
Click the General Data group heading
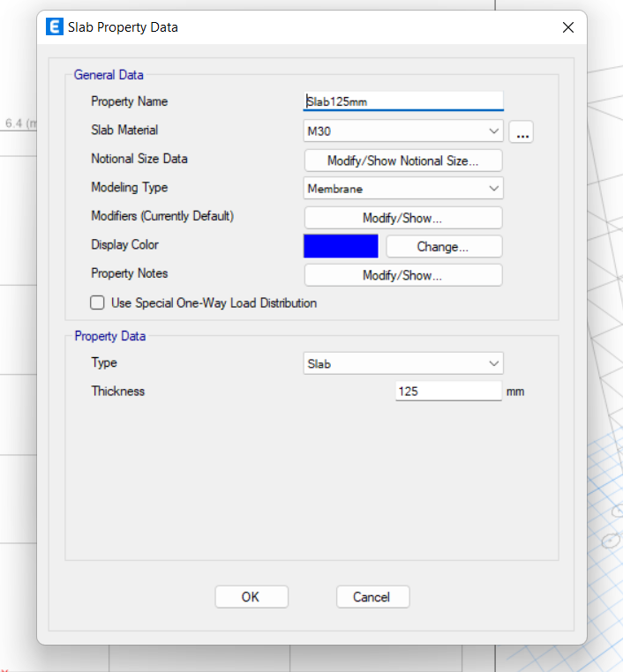tap(109, 75)
